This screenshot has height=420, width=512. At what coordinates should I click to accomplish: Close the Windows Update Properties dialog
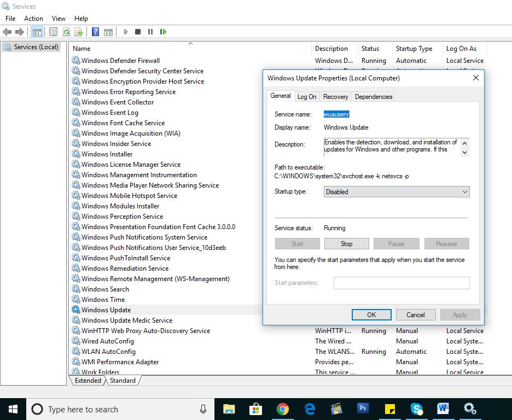(476, 78)
